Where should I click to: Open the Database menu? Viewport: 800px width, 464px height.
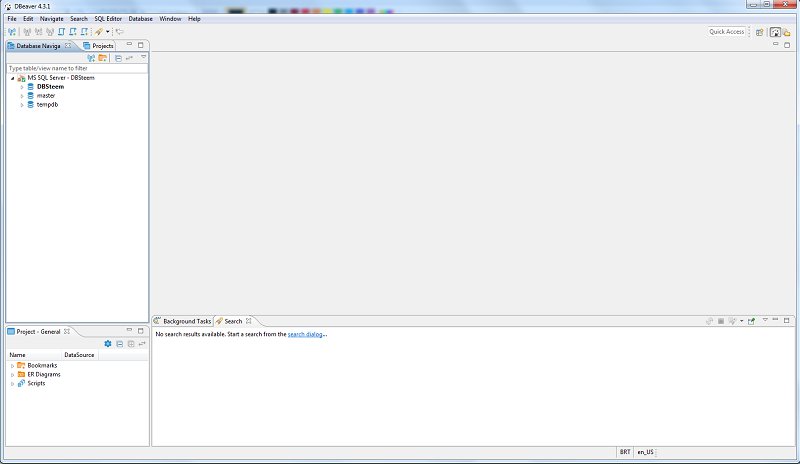click(140, 19)
